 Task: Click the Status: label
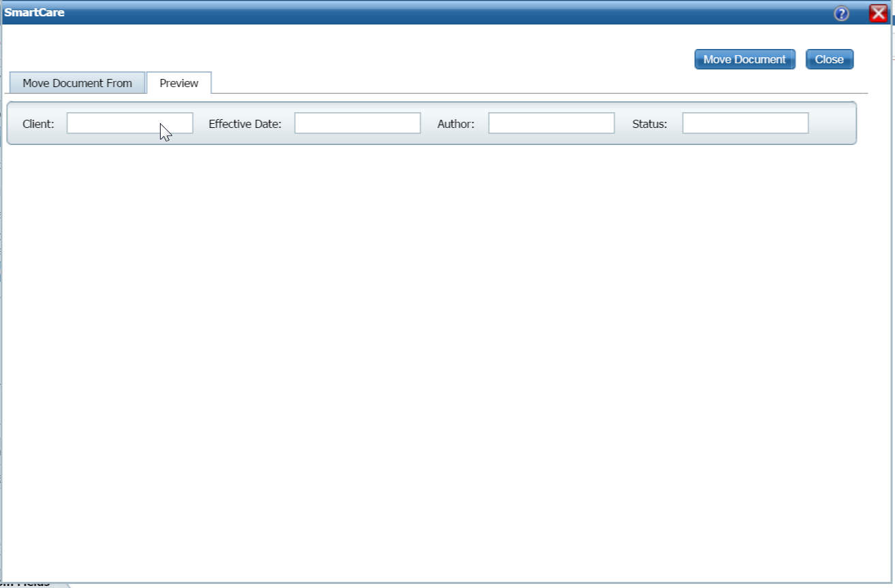coord(649,124)
